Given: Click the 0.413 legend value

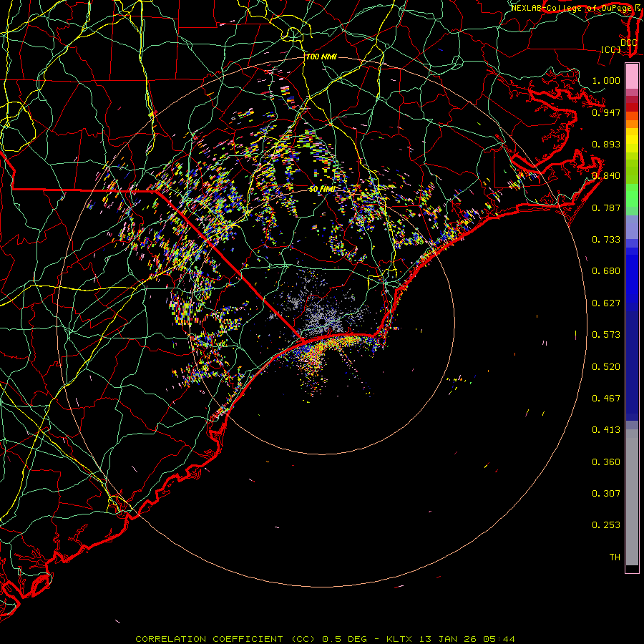Looking at the screenshot, I should click(606, 430).
